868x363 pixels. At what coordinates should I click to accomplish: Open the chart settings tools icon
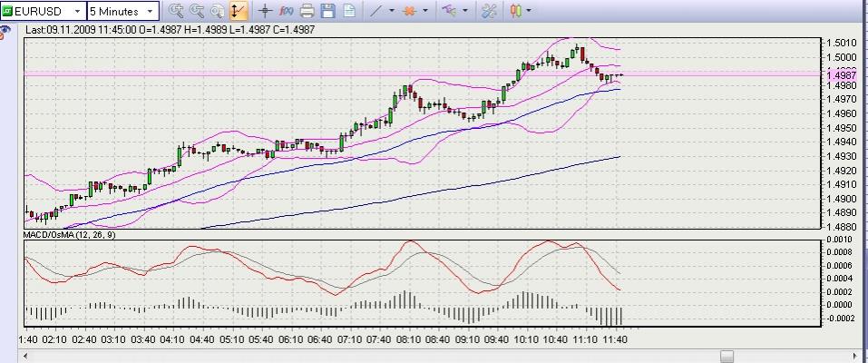point(489,11)
